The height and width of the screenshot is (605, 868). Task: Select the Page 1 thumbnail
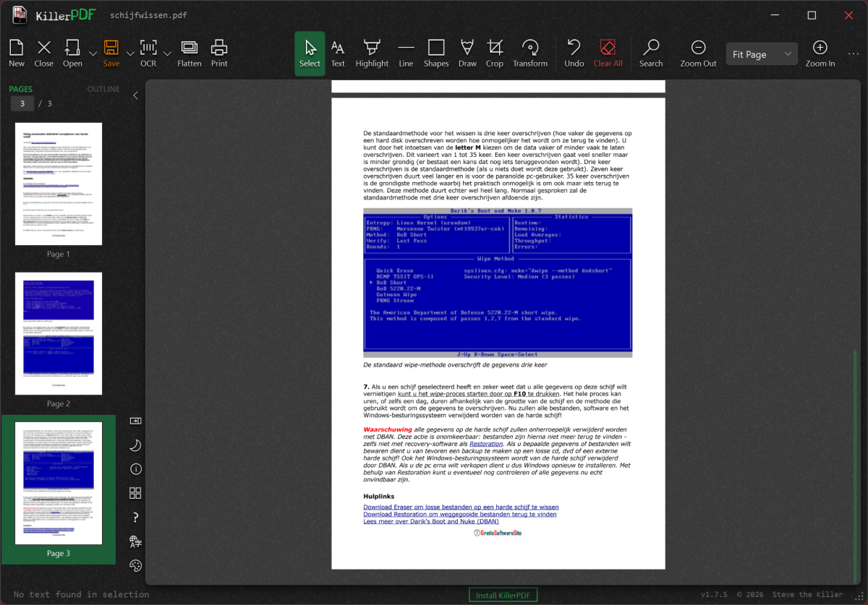click(x=59, y=184)
